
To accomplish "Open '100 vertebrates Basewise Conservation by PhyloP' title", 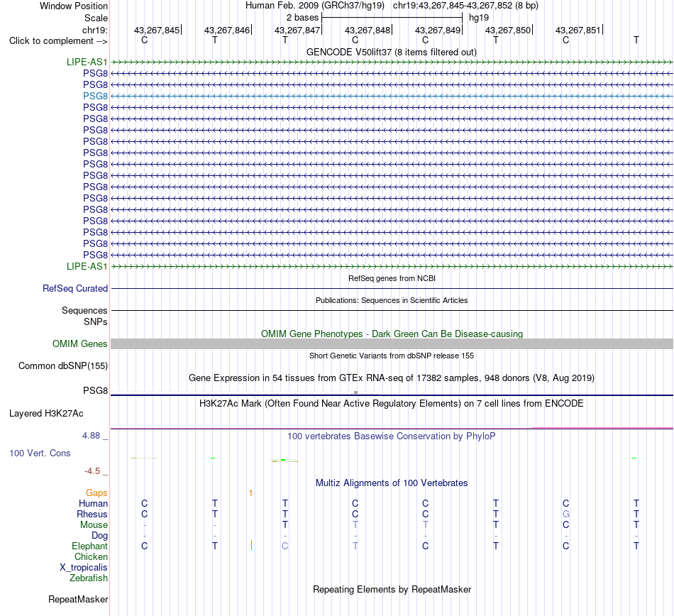I will click(392, 436).
